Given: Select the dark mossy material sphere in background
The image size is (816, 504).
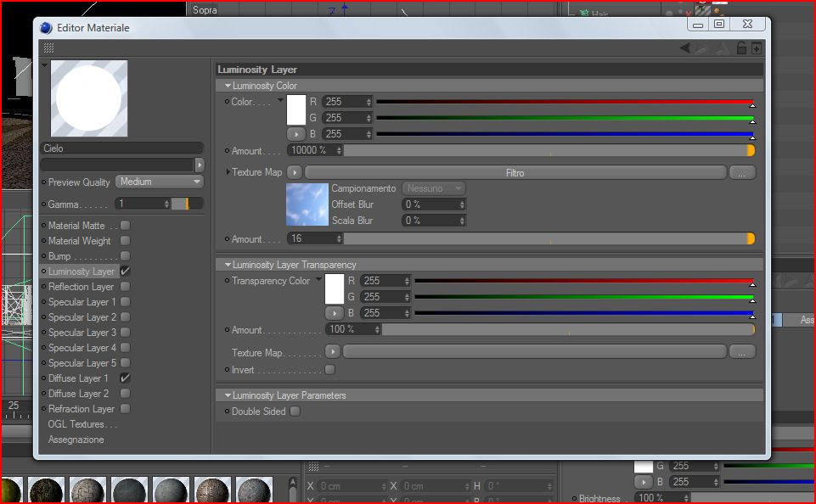Looking at the screenshot, I should (x=46, y=490).
